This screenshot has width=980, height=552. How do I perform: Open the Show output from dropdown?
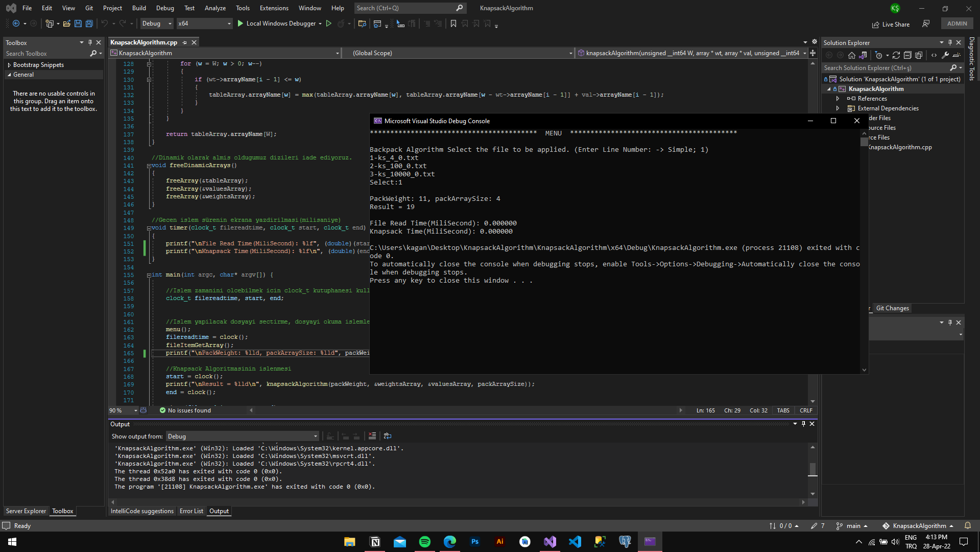(x=243, y=436)
